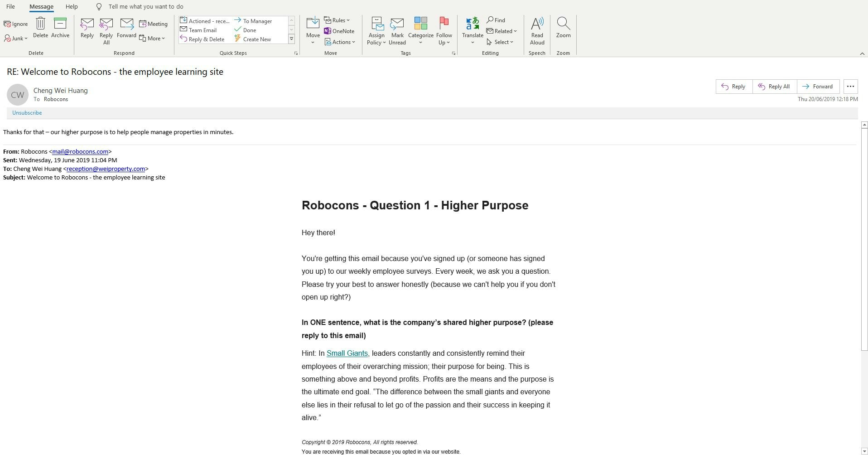The image size is (868, 455).
Task: Click the Robocons recipient name
Action: 56,99
